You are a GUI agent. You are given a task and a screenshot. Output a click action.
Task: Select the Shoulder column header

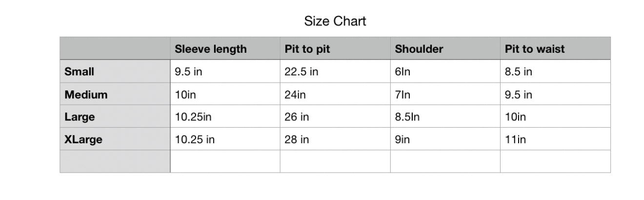pos(445,48)
